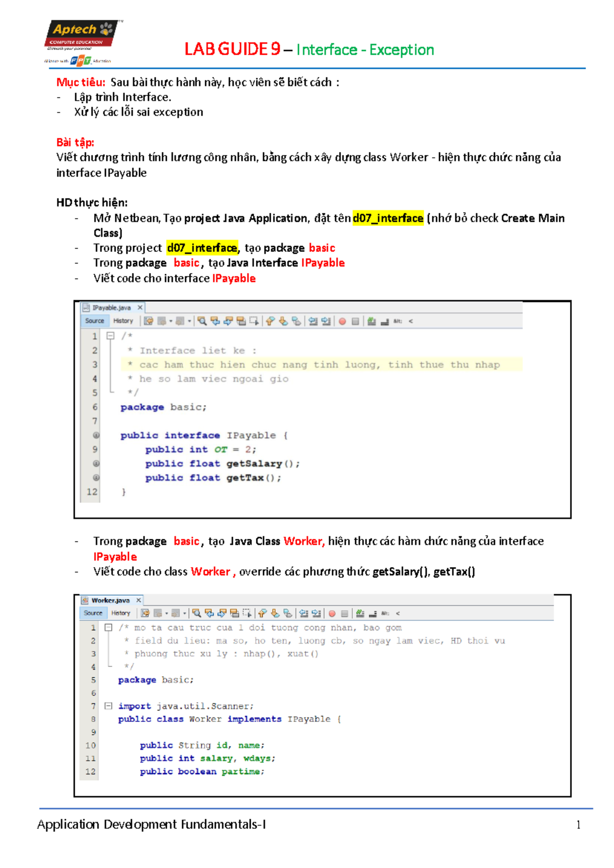Click Back navigation icon in Worker toolbar
The image size is (614, 868).
(158, 613)
